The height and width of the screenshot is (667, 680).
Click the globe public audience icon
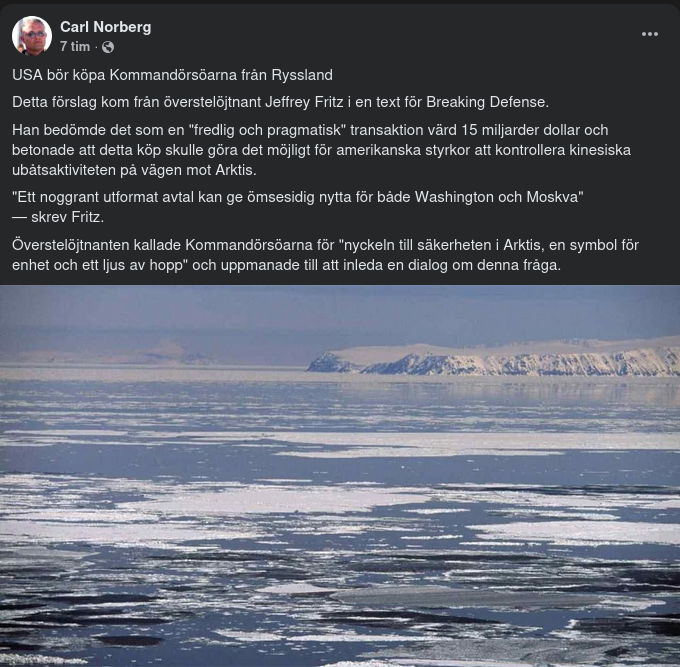point(108,47)
